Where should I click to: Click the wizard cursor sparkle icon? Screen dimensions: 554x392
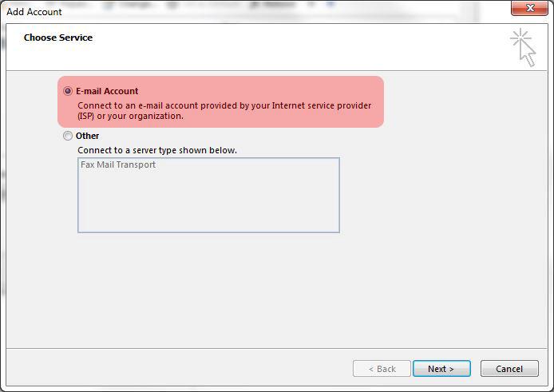[x=523, y=48]
